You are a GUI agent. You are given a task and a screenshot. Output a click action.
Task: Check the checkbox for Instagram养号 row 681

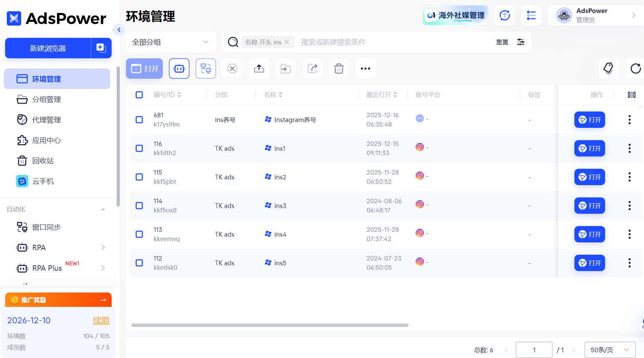click(139, 120)
